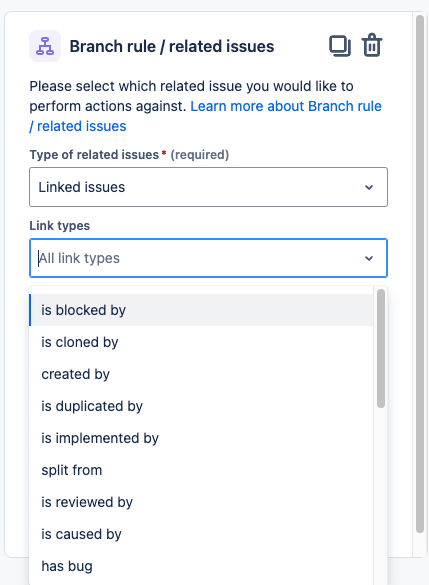Focus the All link types input field
The width and height of the screenshot is (429, 585).
click(x=198, y=258)
